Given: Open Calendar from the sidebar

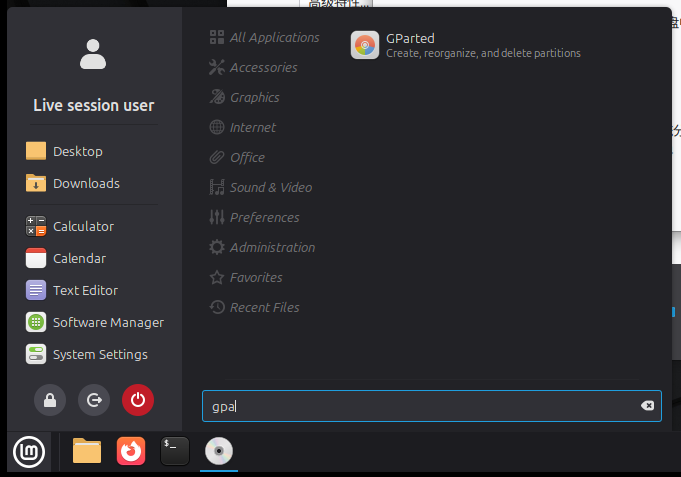Looking at the screenshot, I should (x=79, y=258).
